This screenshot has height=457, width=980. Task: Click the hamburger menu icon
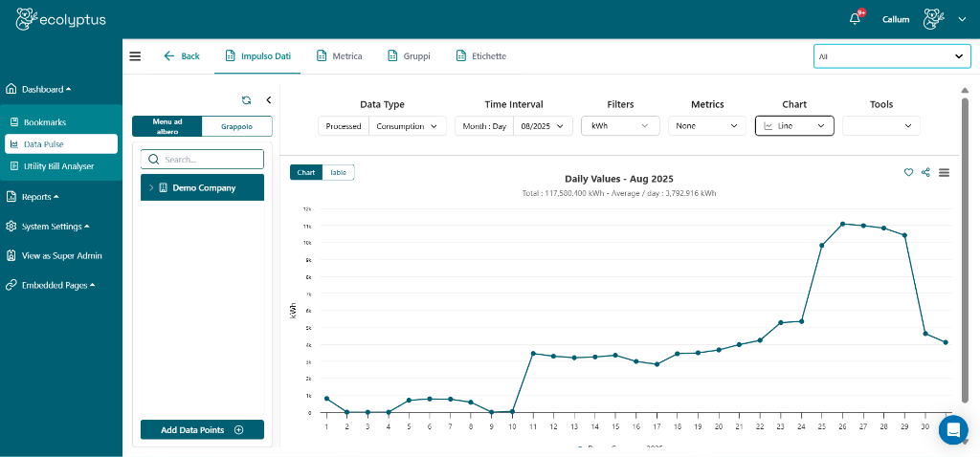[x=135, y=56]
